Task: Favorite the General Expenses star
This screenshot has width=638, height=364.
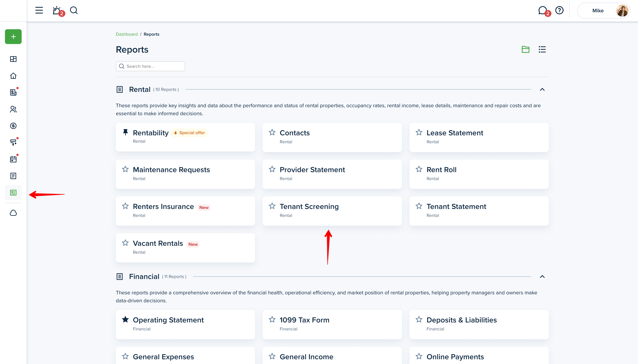Action: coord(125,356)
